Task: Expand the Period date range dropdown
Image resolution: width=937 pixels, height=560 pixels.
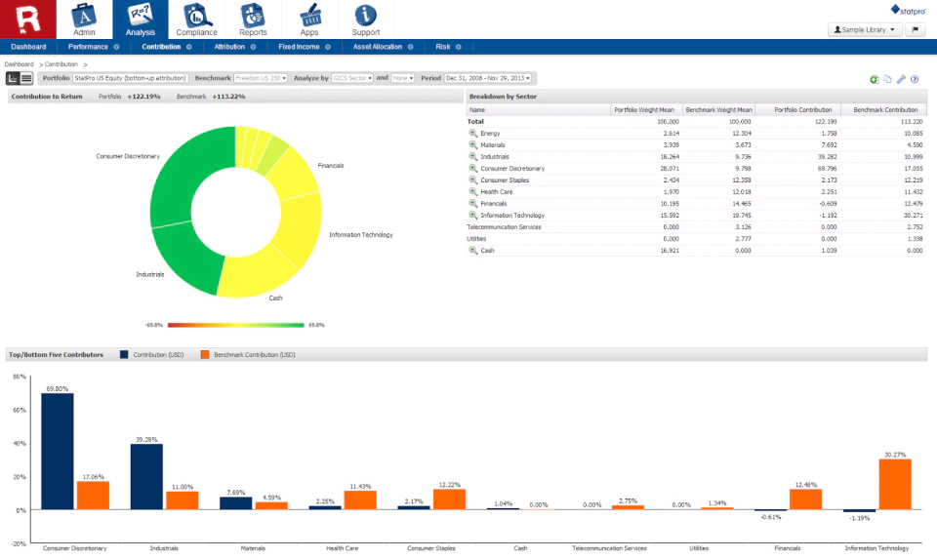Action: point(488,78)
